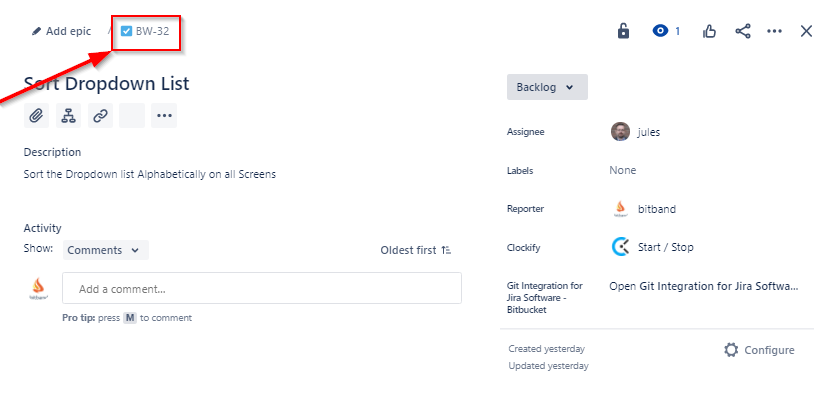Expand the Backlog status dropdown
829x415 pixels.
[x=546, y=87]
